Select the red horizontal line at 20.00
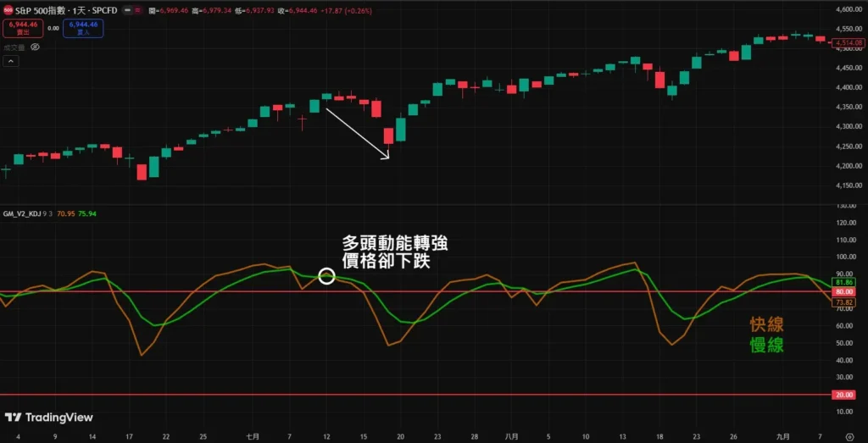The width and height of the screenshot is (868, 443). click(x=415, y=395)
